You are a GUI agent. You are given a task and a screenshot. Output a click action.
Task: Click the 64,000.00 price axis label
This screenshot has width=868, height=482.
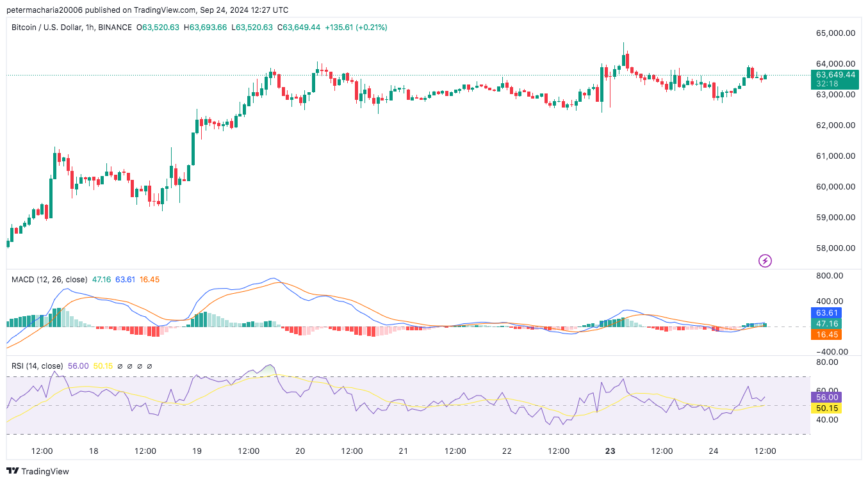coord(835,64)
